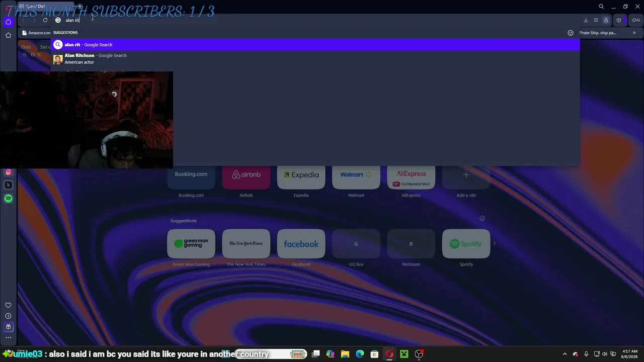The image size is (644, 362).
Task: Open the Minecraft taskbar icon
Action: coord(404,354)
